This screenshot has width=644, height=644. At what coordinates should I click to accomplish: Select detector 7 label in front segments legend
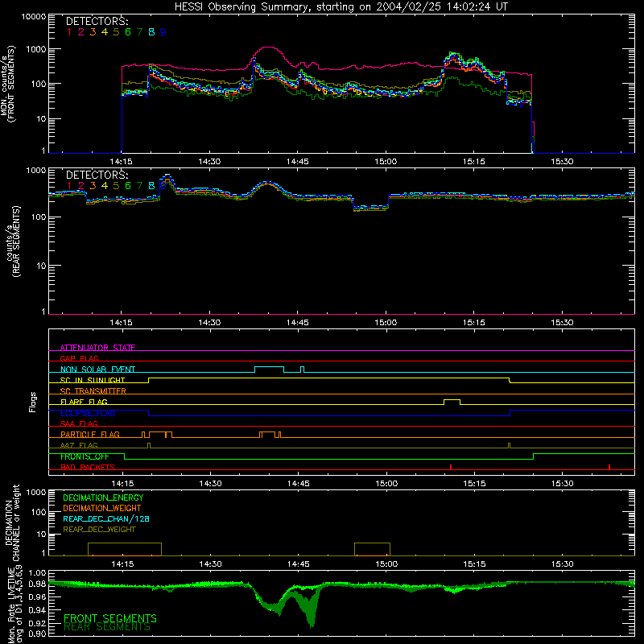(139, 32)
